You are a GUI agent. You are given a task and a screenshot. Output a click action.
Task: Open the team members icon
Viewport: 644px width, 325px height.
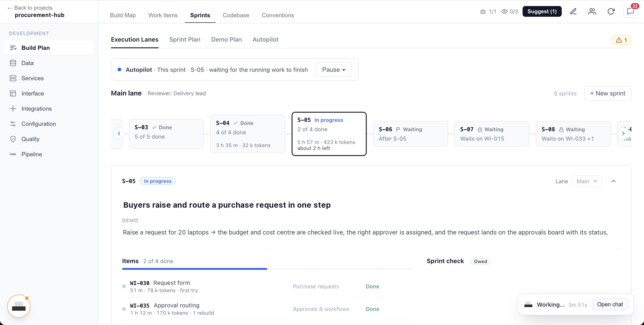click(x=592, y=11)
